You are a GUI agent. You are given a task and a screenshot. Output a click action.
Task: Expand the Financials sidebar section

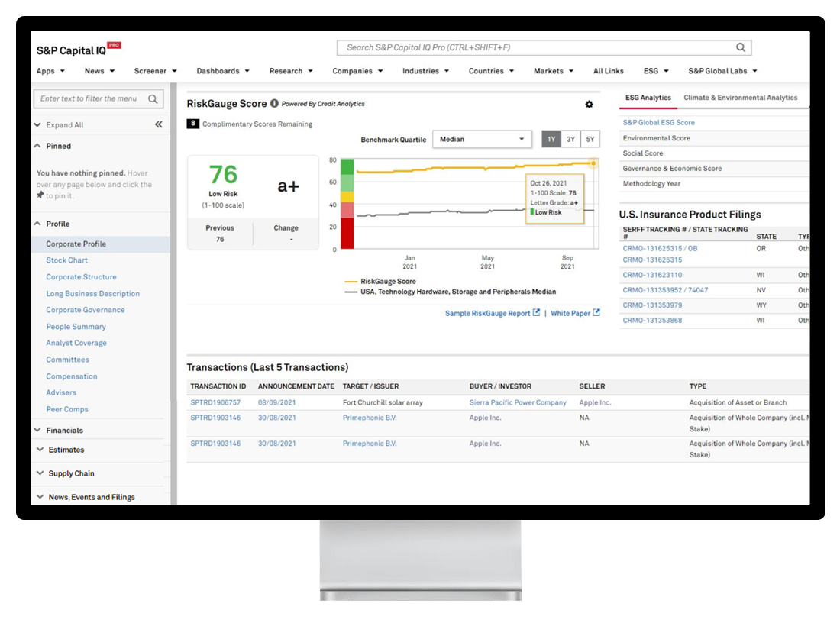click(59, 430)
